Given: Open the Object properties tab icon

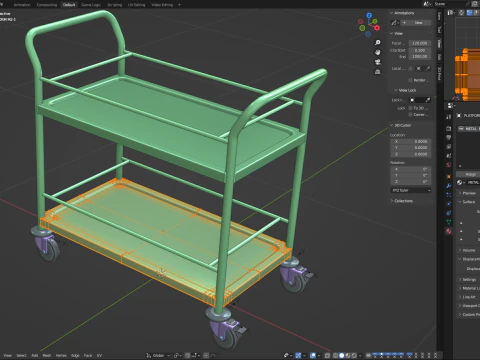Looking at the screenshot, I should pyautogui.click(x=449, y=176).
